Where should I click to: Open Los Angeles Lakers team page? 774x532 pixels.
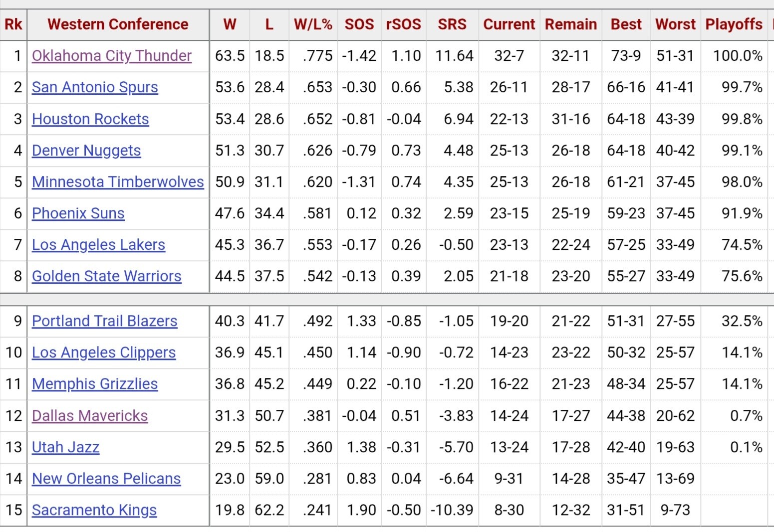click(x=98, y=245)
